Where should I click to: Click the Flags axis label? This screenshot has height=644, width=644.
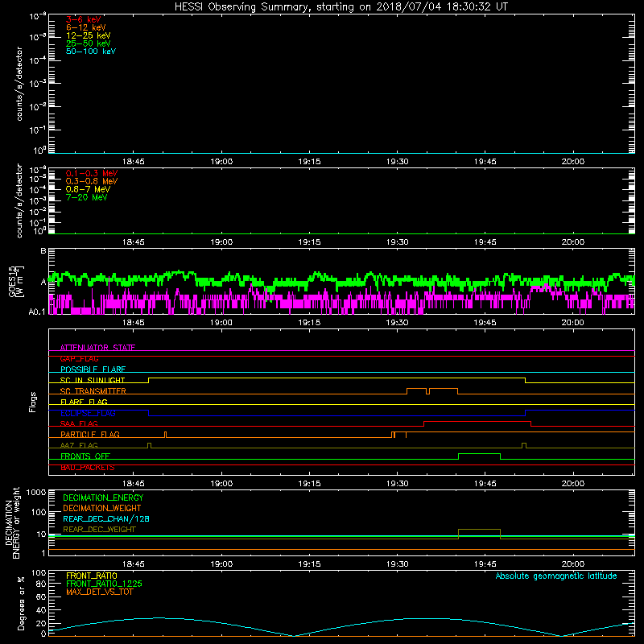coord(32,402)
